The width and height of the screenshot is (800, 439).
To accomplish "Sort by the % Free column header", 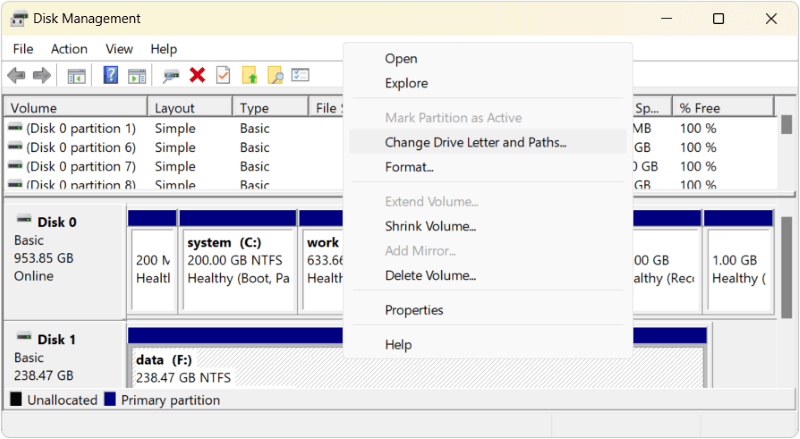I will pyautogui.click(x=723, y=108).
